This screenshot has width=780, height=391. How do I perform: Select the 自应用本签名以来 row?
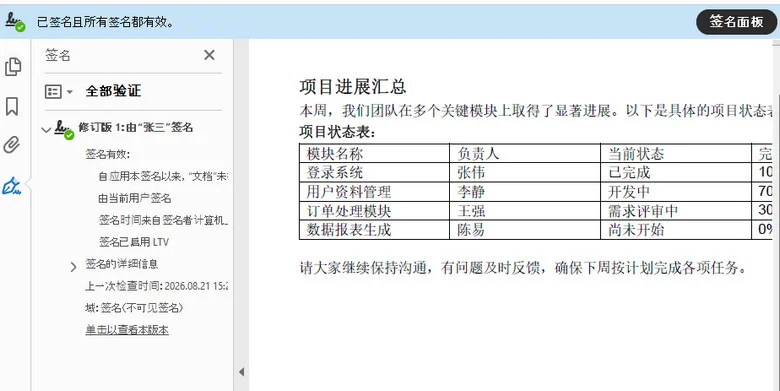163,176
